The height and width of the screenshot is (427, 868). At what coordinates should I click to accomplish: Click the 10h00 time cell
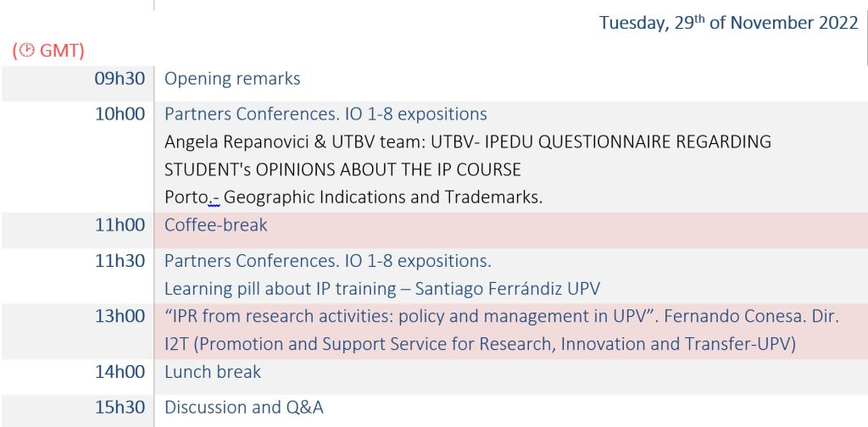(120, 114)
